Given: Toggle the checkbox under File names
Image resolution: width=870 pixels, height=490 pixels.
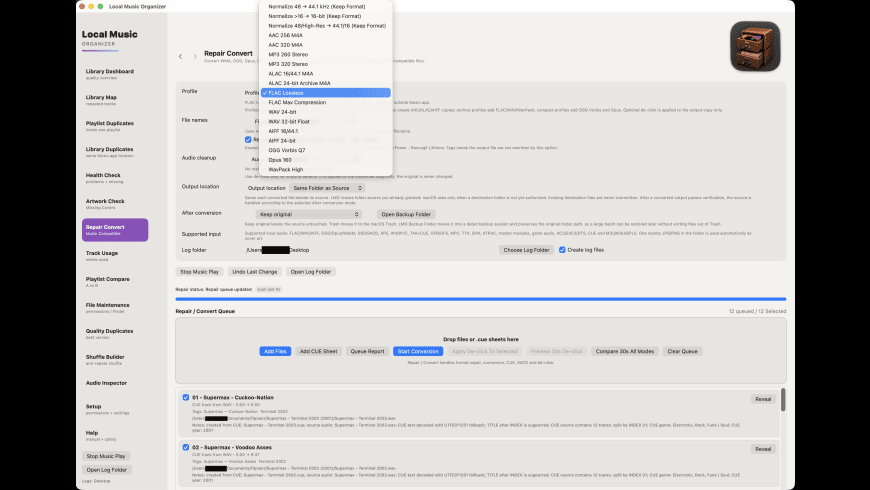Looking at the screenshot, I should (248, 139).
